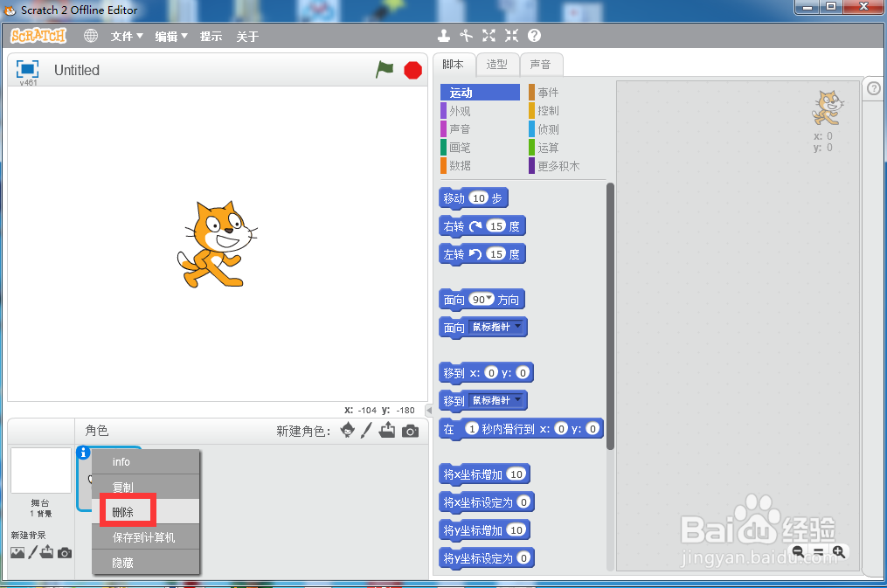This screenshot has height=588, width=887.
Task: Open sprite info blue i badge
Action: 83,453
